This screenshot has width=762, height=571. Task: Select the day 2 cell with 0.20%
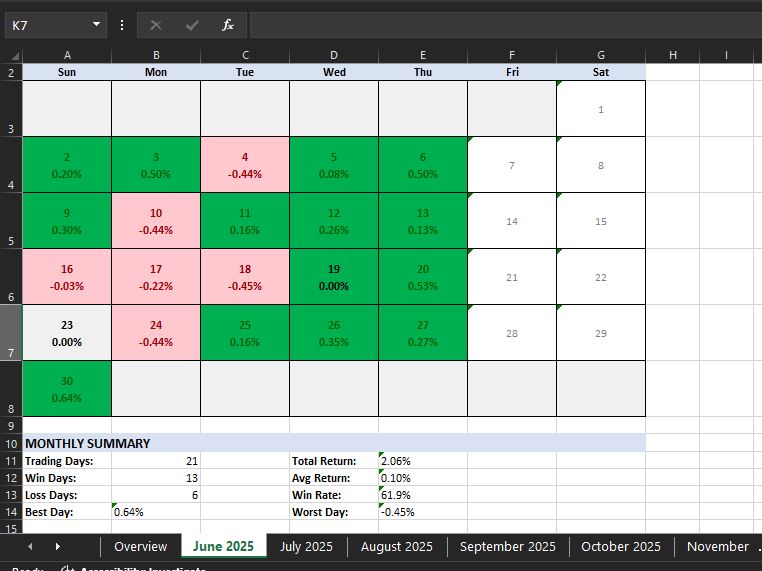[67, 165]
